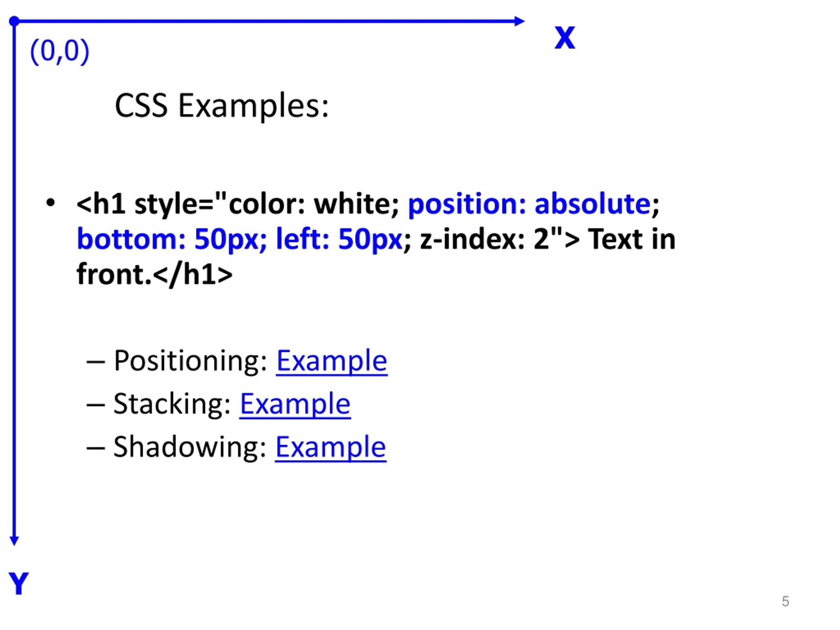Click the blue 'position: absolute' text

pos(529,204)
